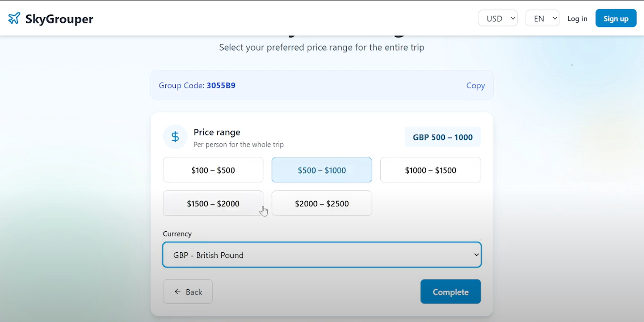Choose the $2000 – $2500 option
Image resolution: width=644 pixels, height=322 pixels.
point(322,203)
